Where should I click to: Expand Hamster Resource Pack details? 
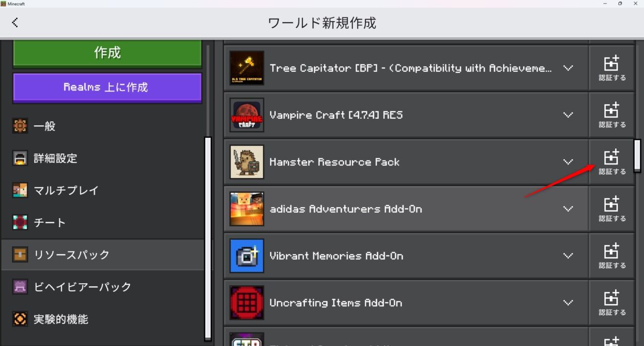pos(568,162)
